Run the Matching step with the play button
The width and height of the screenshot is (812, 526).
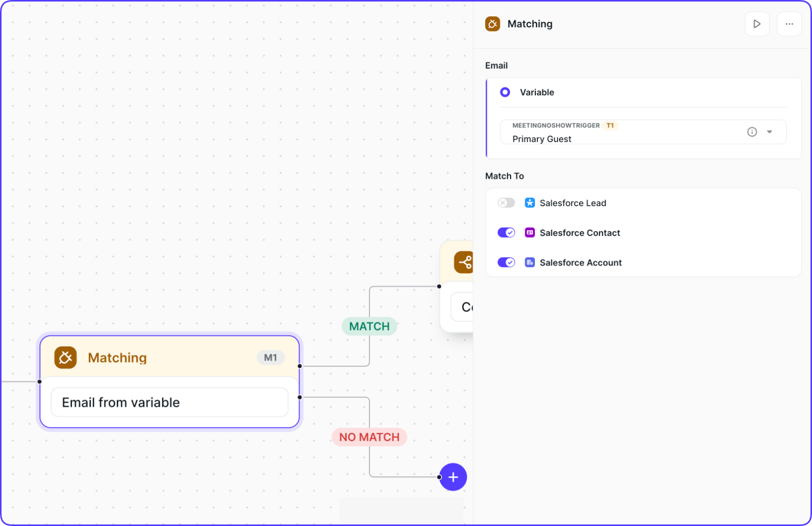[757, 24]
